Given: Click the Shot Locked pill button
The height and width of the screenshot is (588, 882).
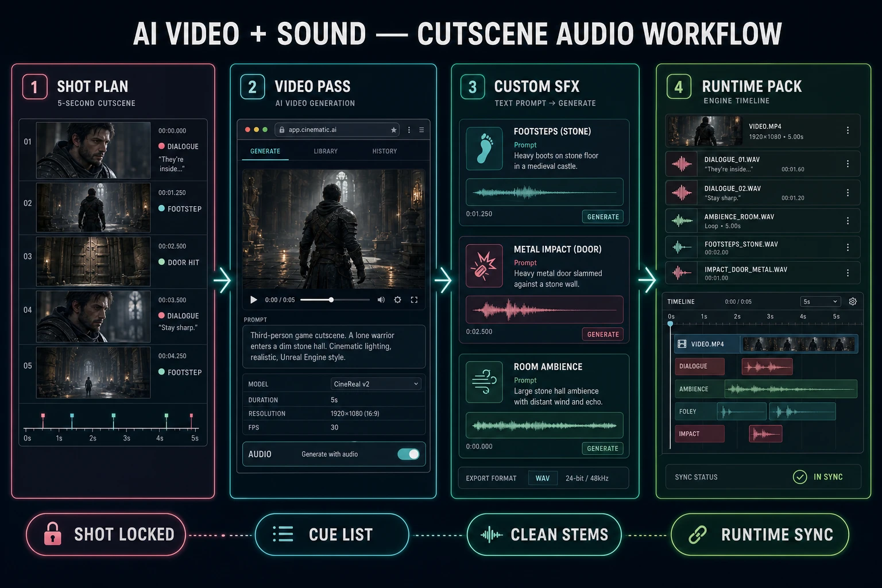Looking at the screenshot, I should [106, 535].
